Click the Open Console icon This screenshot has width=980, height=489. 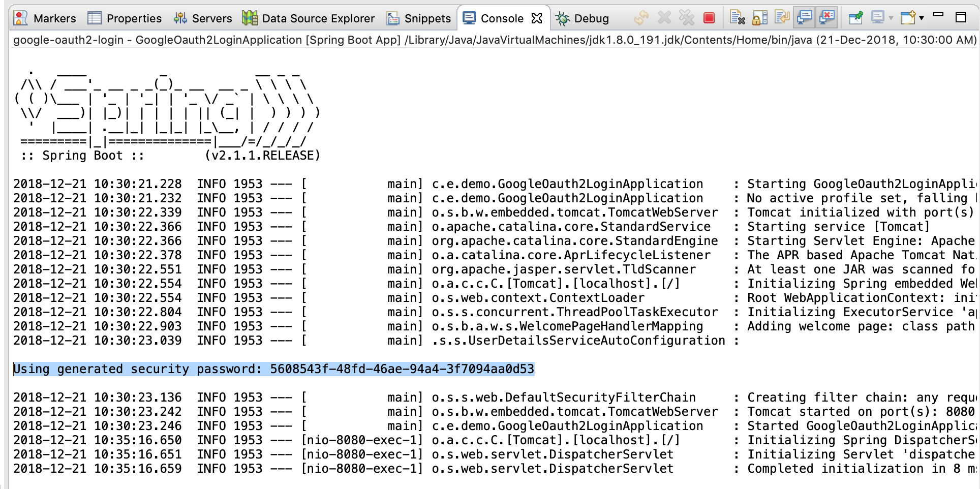tap(908, 18)
